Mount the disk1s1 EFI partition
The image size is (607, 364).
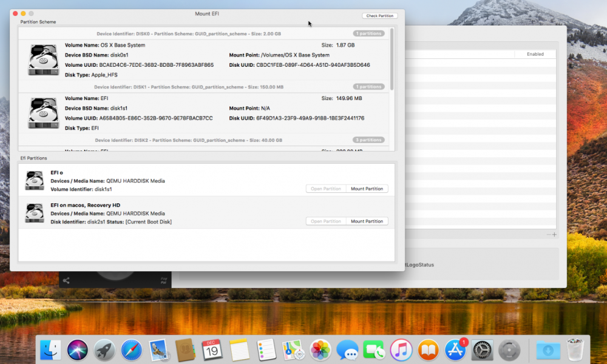pos(367,189)
